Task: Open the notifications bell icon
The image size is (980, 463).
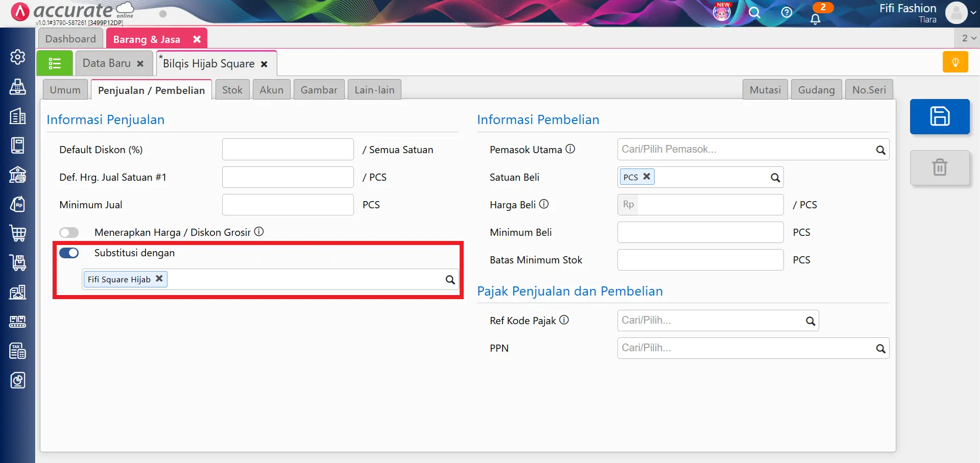Action: coord(815,19)
